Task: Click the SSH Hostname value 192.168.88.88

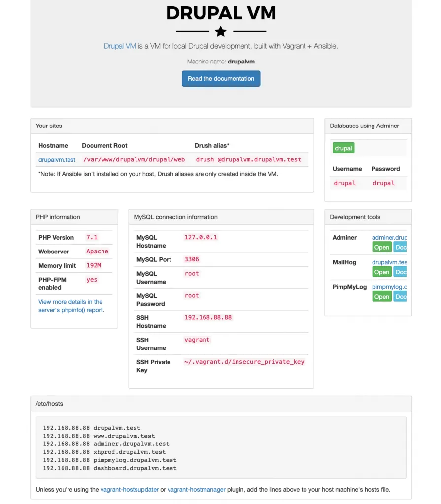Action: pos(208,317)
